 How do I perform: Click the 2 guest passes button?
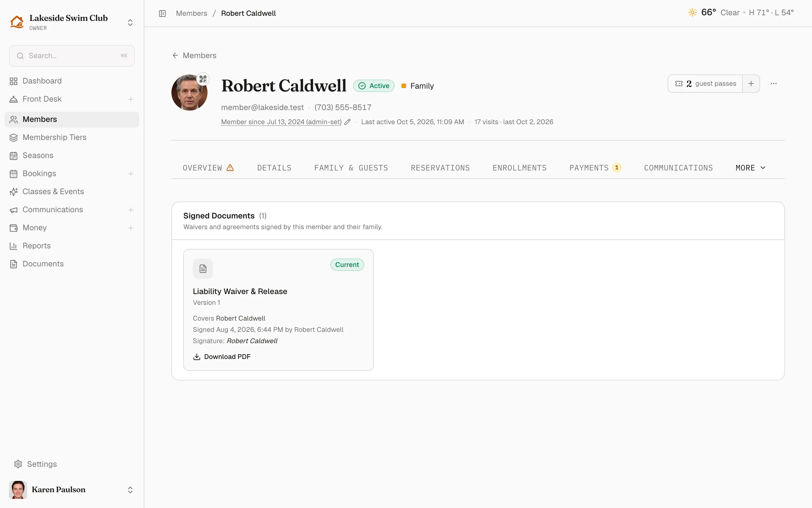705,84
